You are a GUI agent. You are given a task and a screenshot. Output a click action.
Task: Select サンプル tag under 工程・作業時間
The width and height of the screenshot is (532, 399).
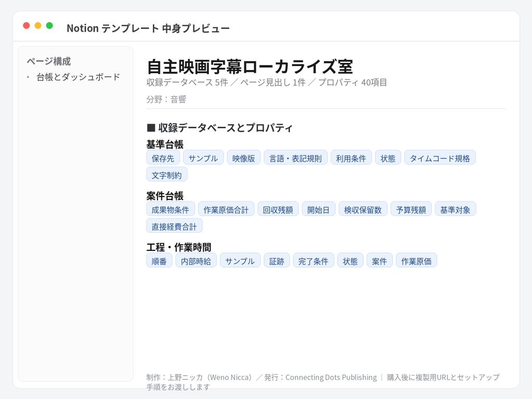tap(240, 261)
